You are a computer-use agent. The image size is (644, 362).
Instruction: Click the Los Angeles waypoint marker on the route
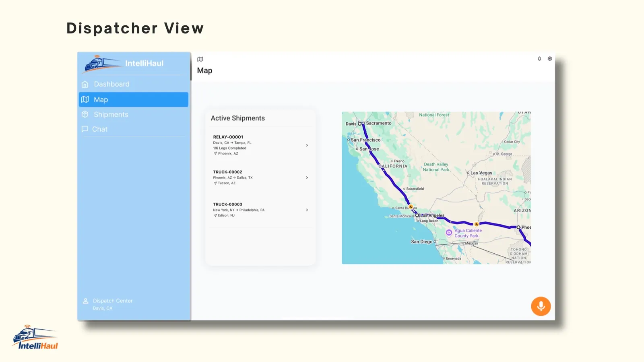(417, 215)
